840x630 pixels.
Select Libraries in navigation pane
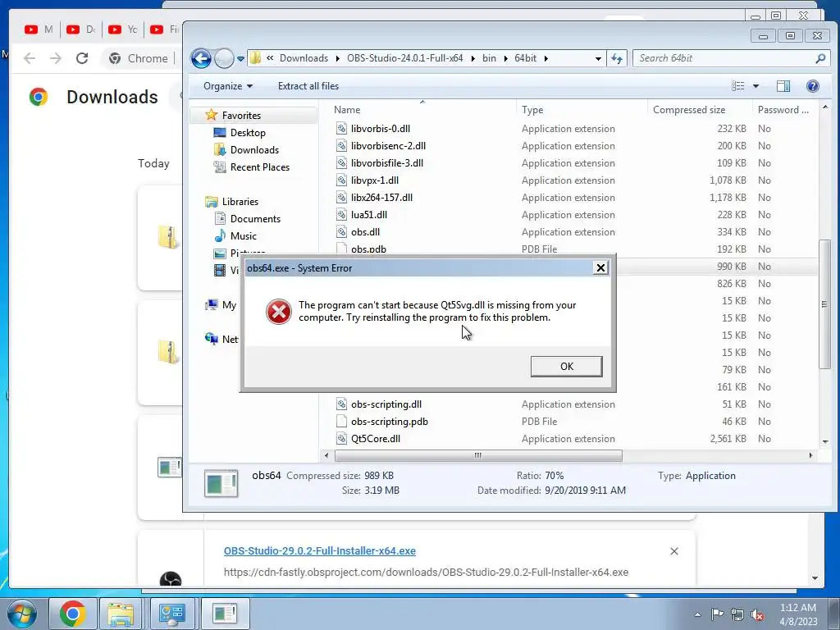click(x=240, y=202)
